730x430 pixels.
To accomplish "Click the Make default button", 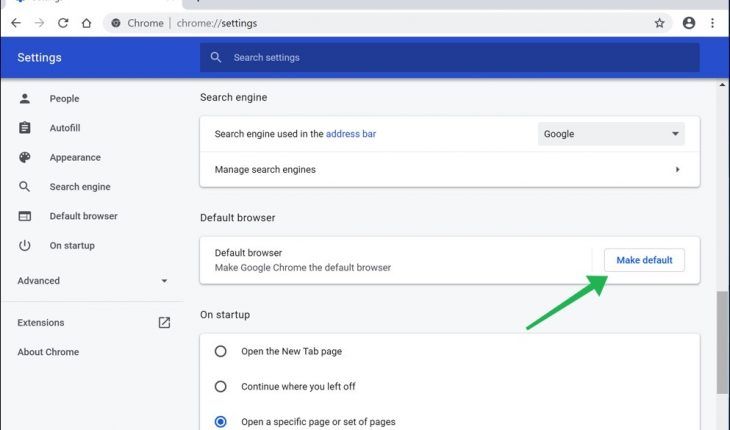I will pos(644,260).
